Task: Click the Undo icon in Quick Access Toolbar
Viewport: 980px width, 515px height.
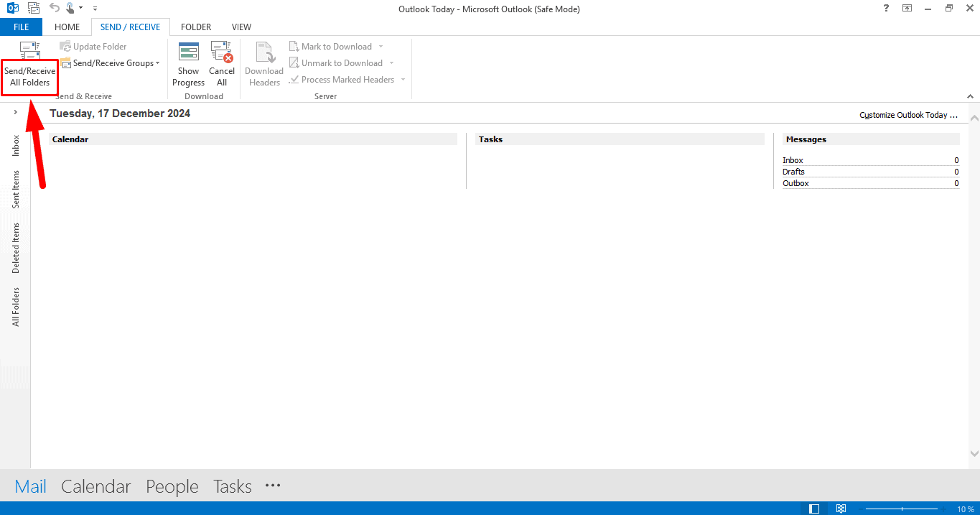Action: (x=55, y=9)
